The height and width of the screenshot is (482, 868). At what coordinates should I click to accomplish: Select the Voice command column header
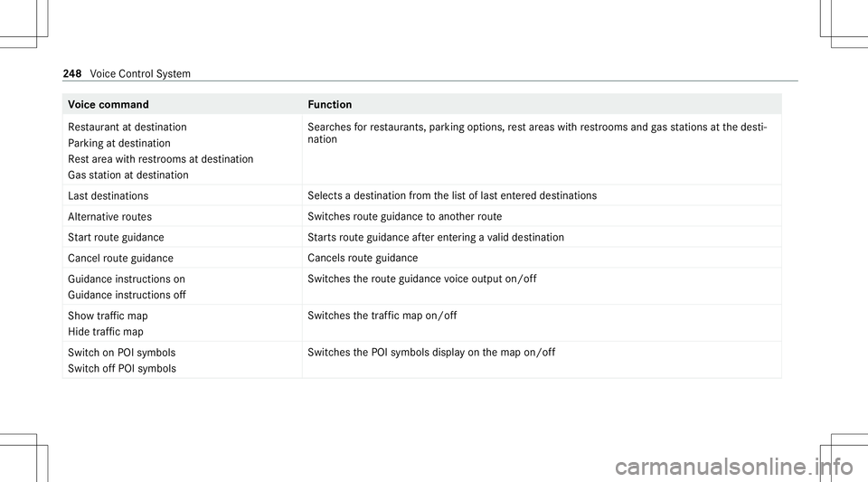(109, 105)
